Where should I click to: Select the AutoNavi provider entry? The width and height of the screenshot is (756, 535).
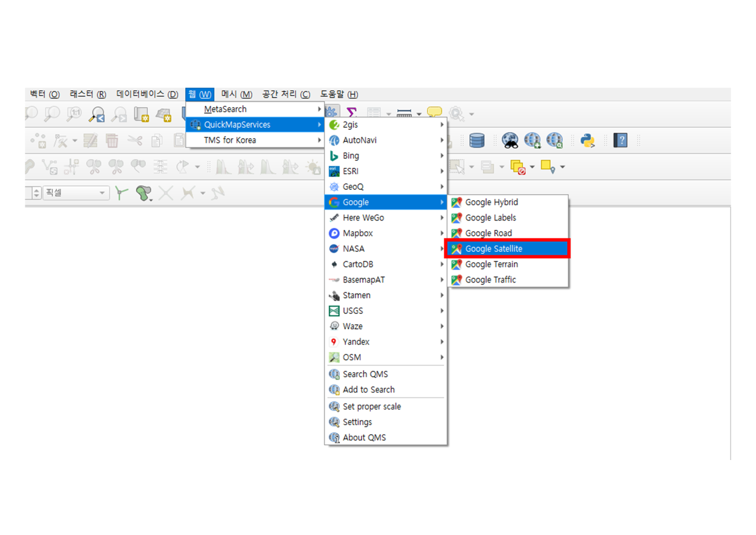click(386, 140)
